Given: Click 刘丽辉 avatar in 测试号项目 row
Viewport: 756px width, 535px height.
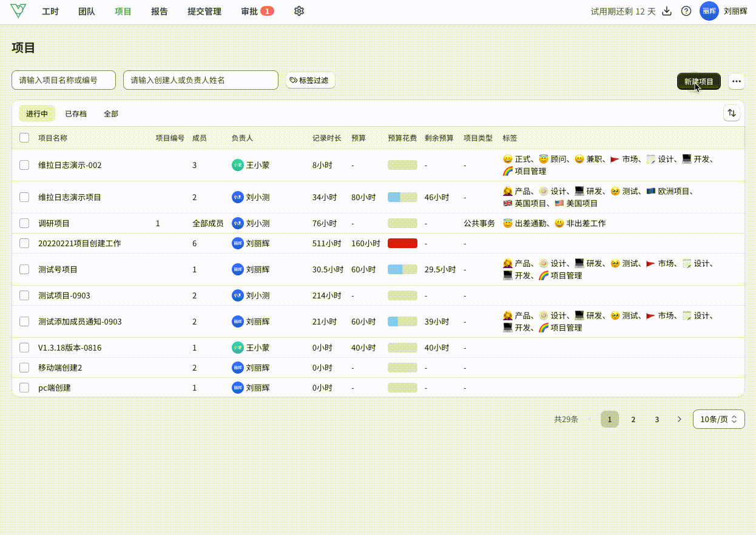Looking at the screenshot, I should click(x=238, y=269).
